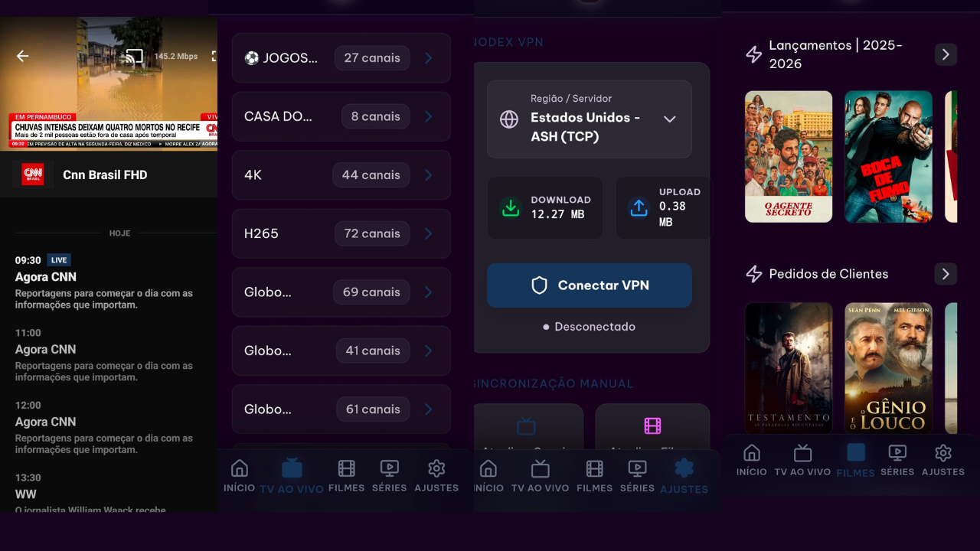
Task: Click the Conectar VPN button
Action: (x=590, y=285)
